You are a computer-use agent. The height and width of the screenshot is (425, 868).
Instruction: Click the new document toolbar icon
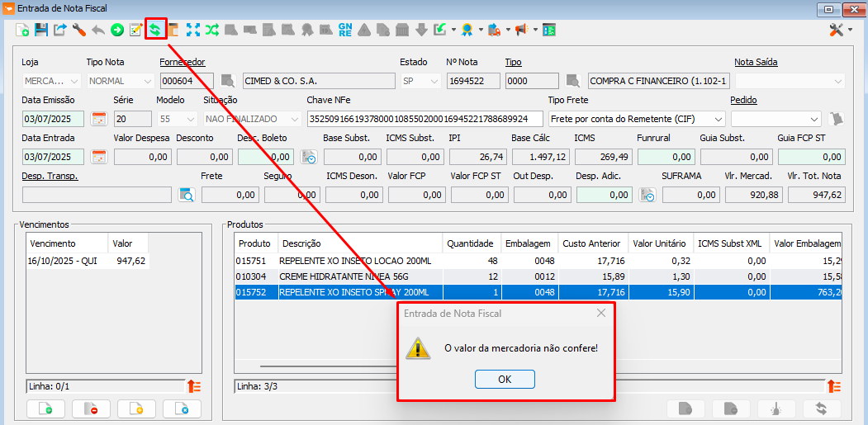pos(22,30)
